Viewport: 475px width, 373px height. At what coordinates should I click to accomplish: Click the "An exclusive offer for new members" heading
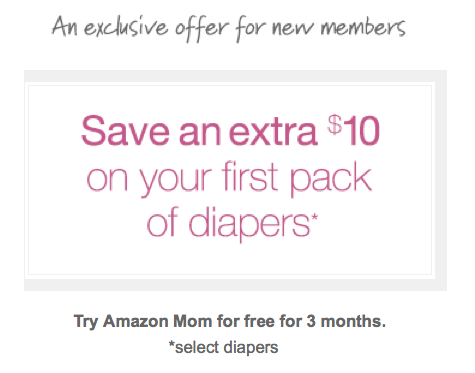[x=229, y=28]
